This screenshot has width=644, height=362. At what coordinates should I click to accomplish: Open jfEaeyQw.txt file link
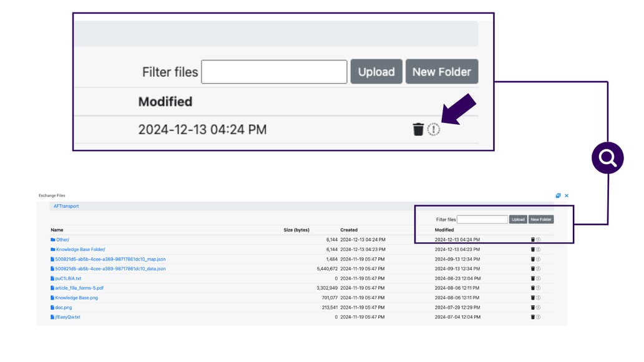click(x=68, y=317)
